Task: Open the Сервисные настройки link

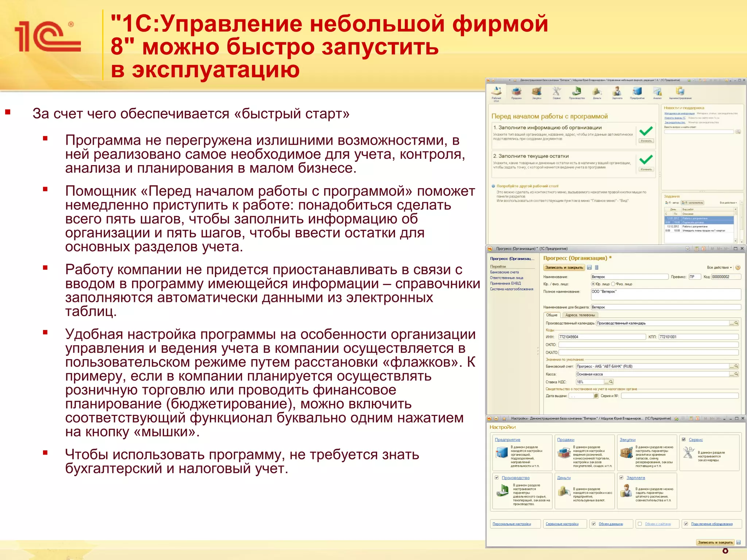Action: tap(562, 524)
